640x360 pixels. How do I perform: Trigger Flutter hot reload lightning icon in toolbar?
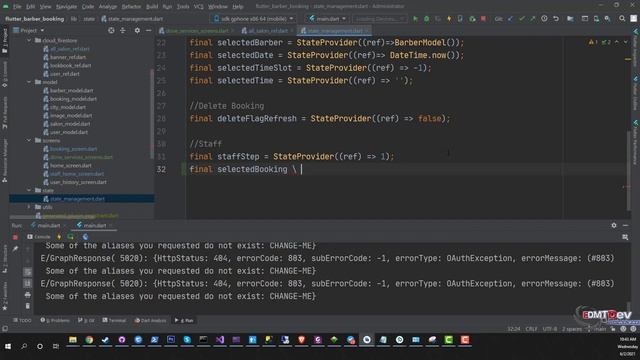tap(449, 19)
